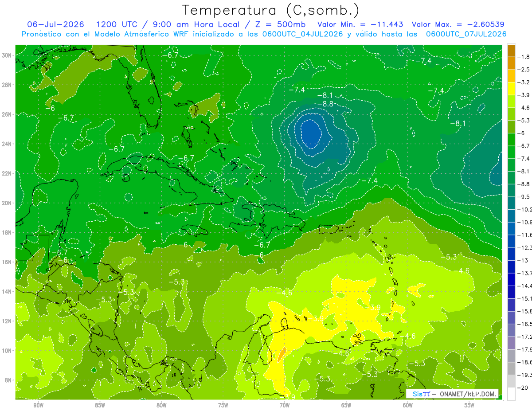532x411 pixels.
Task: Click the "80W" longitude axis label
Action: tap(161, 405)
